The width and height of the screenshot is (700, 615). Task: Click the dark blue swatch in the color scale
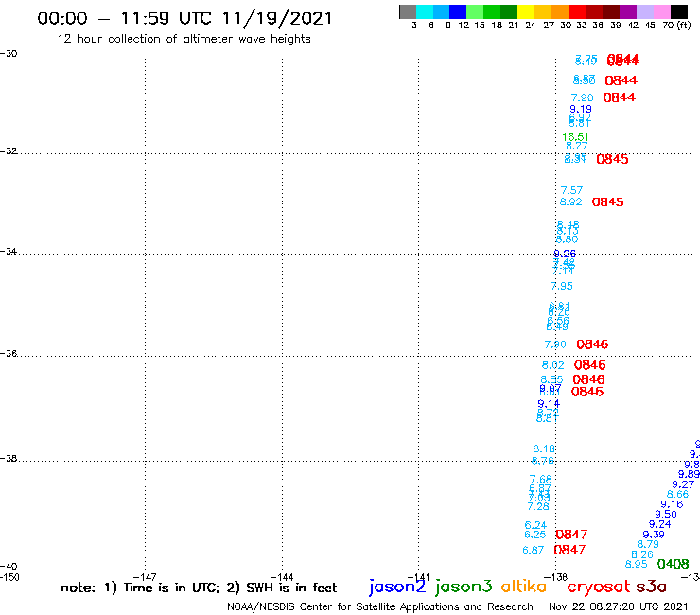tap(458, 11)
